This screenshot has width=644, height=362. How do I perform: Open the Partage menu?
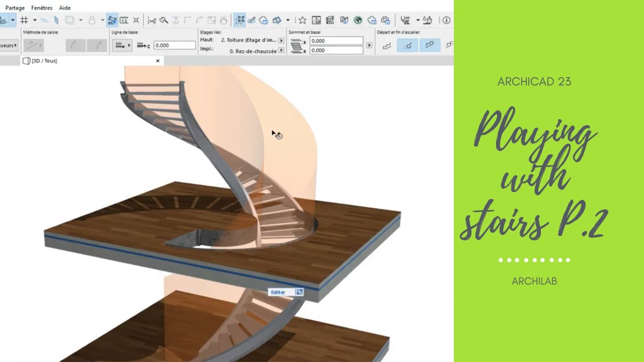point(15,8)
